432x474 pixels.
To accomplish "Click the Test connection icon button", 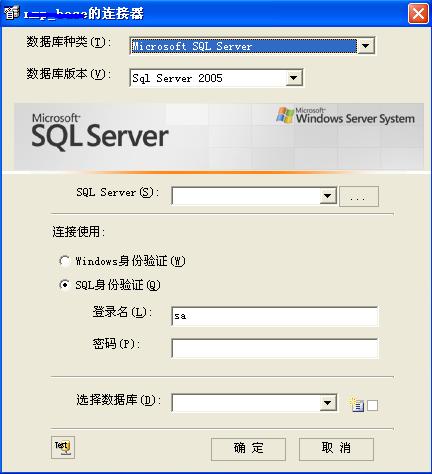I will click(63, 447).
